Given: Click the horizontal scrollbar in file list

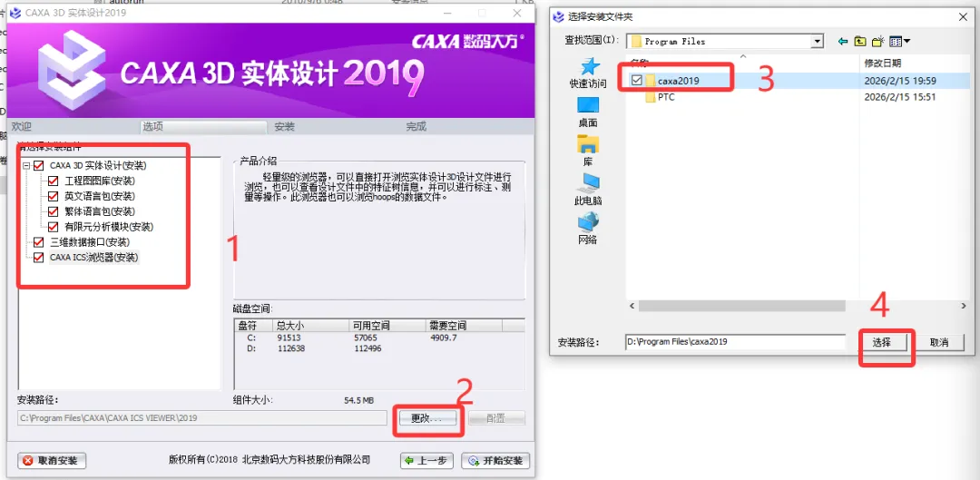Looking at the screenshot, I should click(742, 307).
